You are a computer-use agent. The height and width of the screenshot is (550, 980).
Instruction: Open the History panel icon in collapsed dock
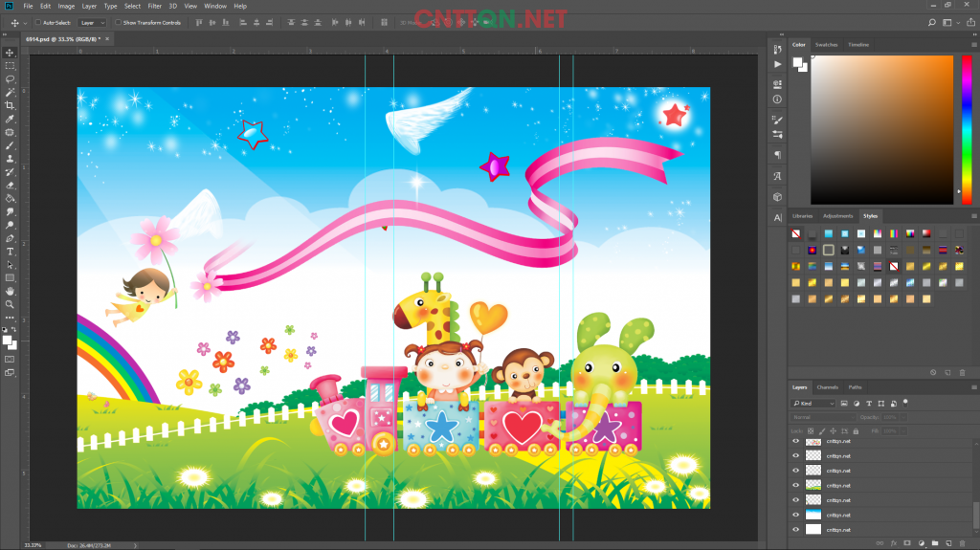pos(777,49)
